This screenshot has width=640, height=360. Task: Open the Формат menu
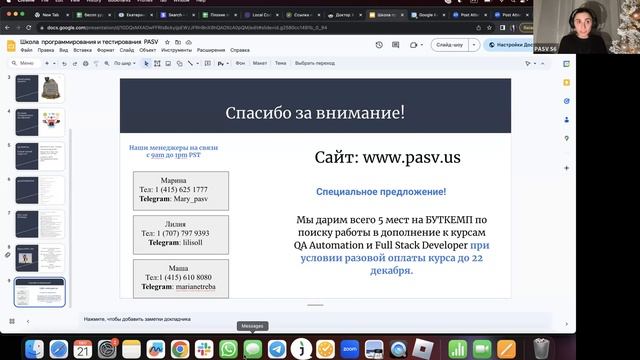pos(105,50)
